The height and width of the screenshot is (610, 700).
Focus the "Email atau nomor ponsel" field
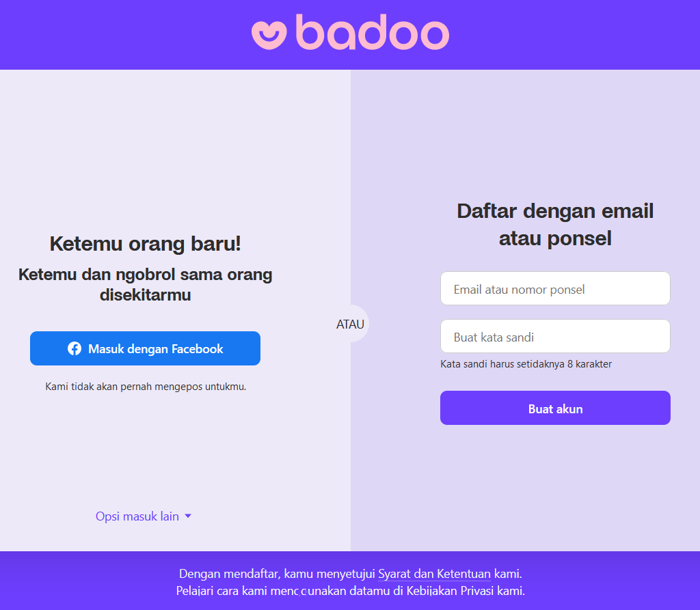(x=555, y=288)
